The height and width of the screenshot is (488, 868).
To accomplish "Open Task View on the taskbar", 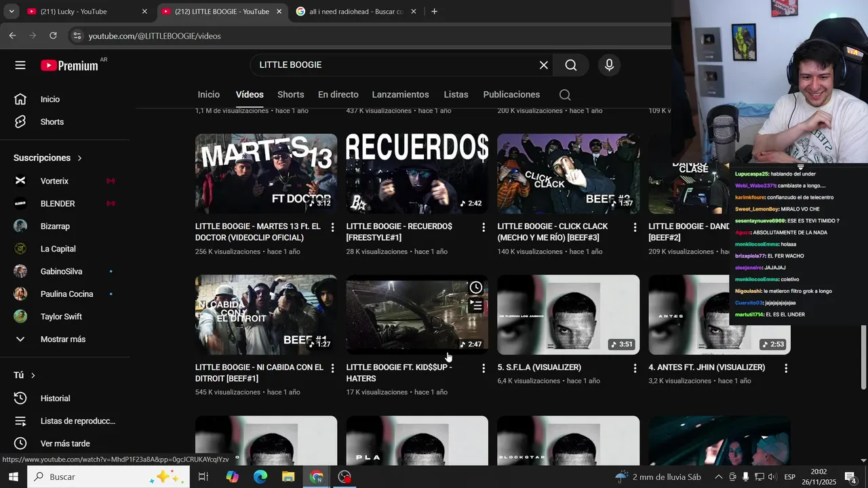I will [x=203, y=477].
